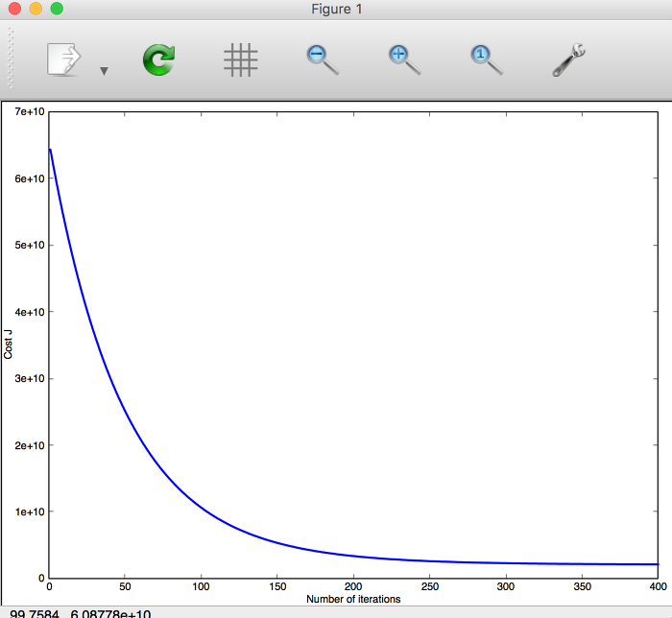The image size is (672, 618).
Task: Click the '250' x-axis tick label
Action: (x=429, y=586)
